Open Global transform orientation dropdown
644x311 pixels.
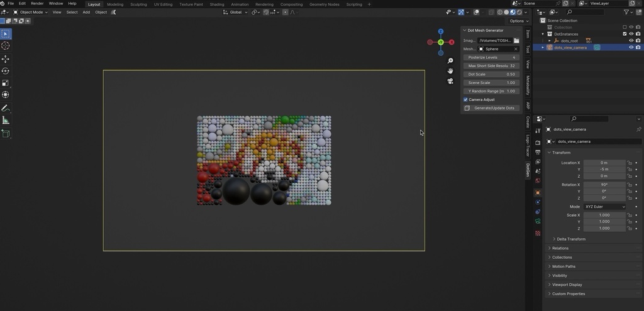click(236, 13)
